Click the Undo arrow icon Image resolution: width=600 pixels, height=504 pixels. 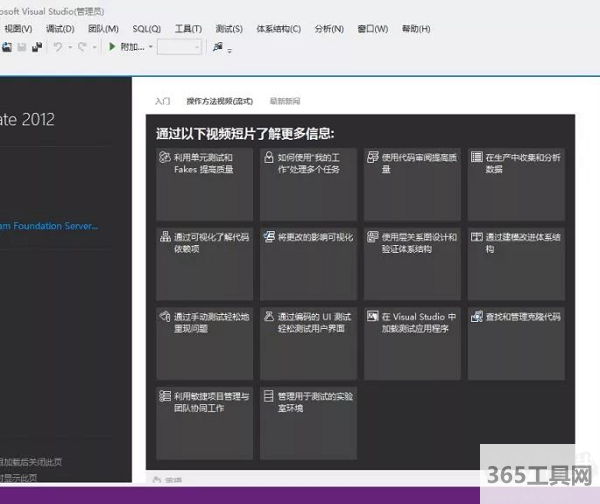[x=59, y=47]
